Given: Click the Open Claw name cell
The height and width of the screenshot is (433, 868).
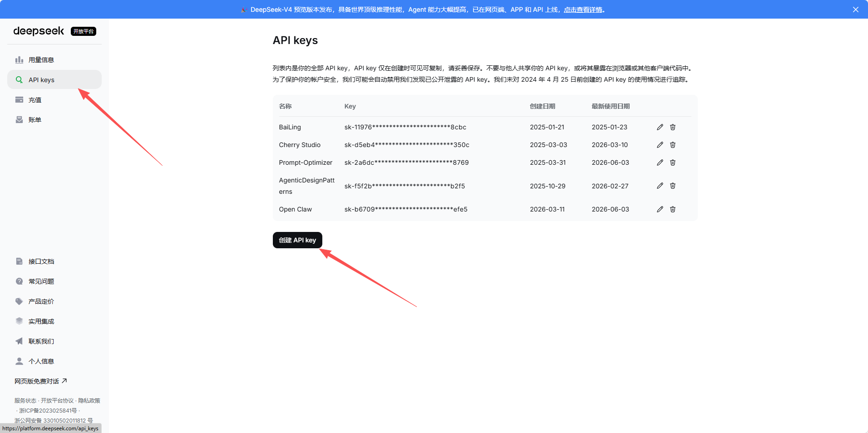Looking at the screenshot, I should coord(296,209).
